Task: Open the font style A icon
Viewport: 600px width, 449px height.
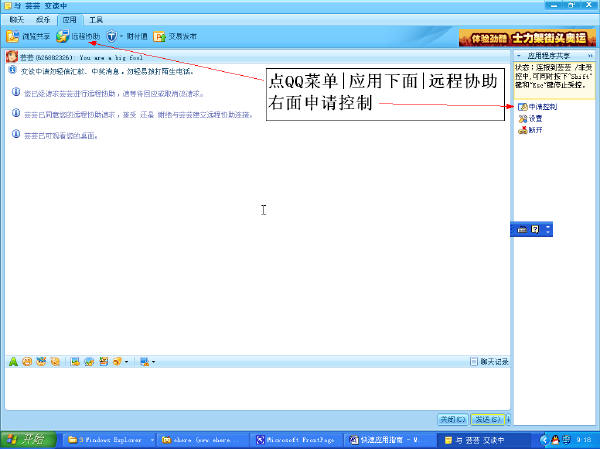Action: pyautogui.click(x=13, y=361)
